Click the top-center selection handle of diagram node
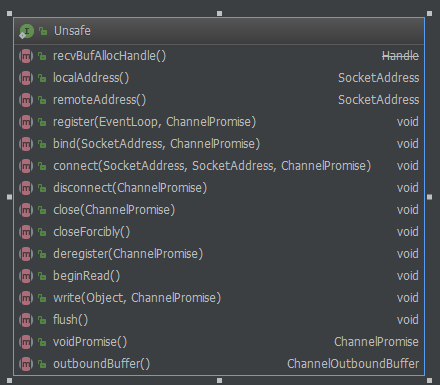Viewport: 440px width, 385px height. pyautogui.click(x=219, y=14)
